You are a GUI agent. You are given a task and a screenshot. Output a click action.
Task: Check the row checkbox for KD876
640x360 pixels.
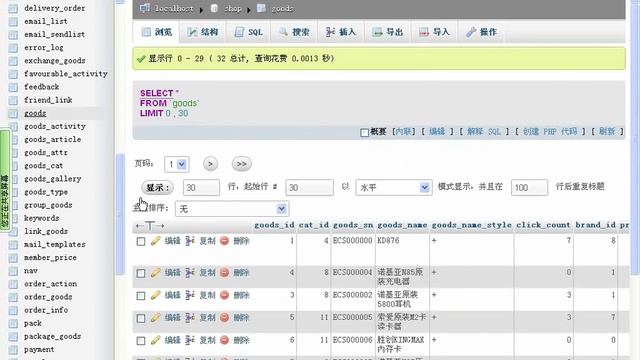(141, 242)
